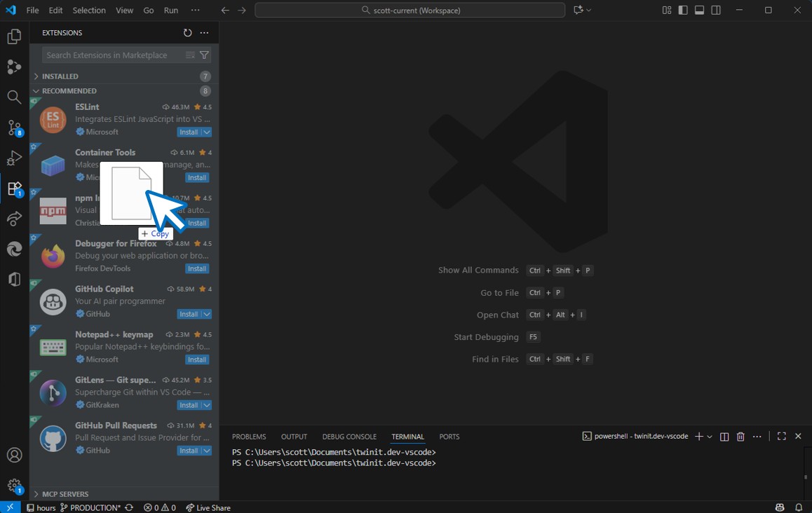Split the terminal
812x513 pixels.
(x=724, y=436)
